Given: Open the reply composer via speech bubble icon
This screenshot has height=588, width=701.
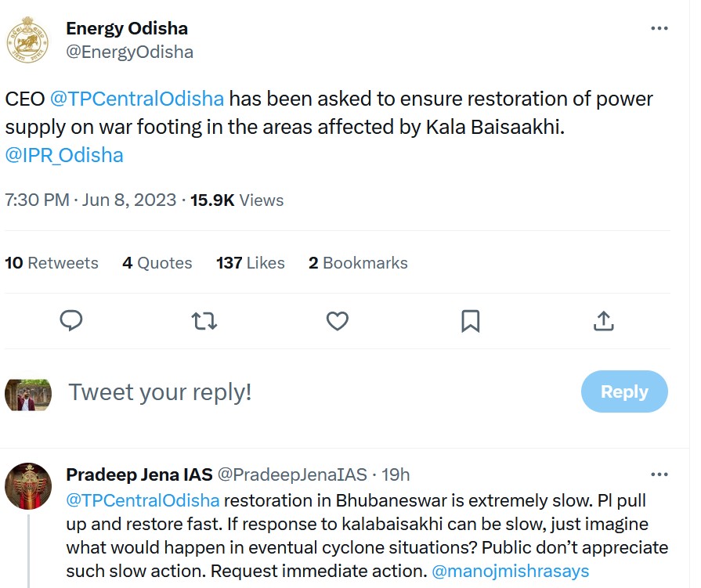Looking at the screenshot, I should pyautogui.click(x=71, y=321).
